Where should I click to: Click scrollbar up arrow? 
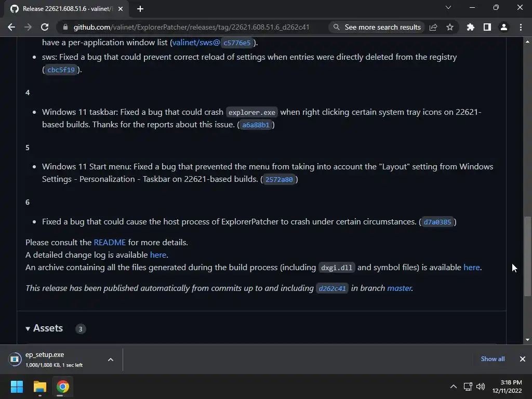coord(527,42)
